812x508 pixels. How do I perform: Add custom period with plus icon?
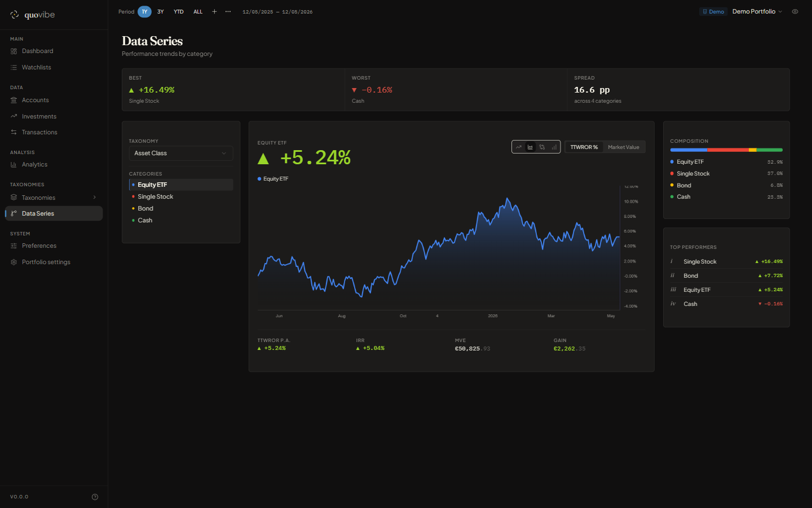[x=214, y=11]
